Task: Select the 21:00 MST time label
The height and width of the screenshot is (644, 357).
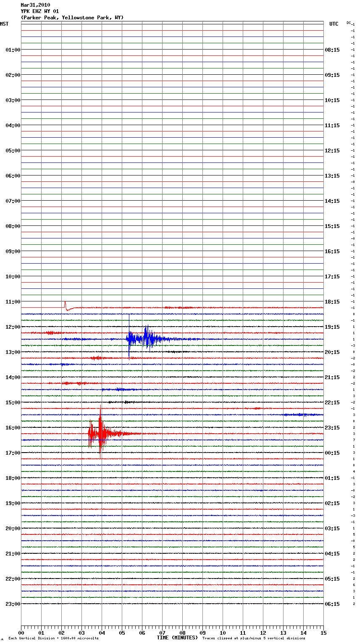Action: click(x=13, y=554)
